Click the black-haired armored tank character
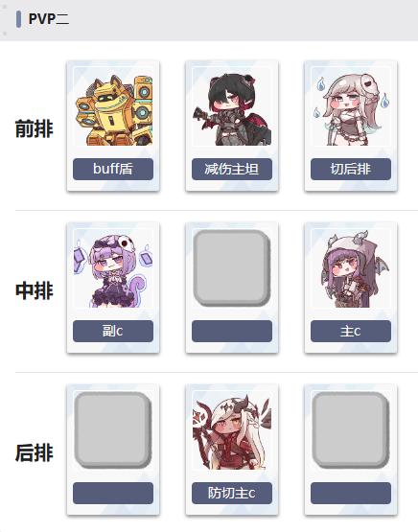 [x=232, y=106]
